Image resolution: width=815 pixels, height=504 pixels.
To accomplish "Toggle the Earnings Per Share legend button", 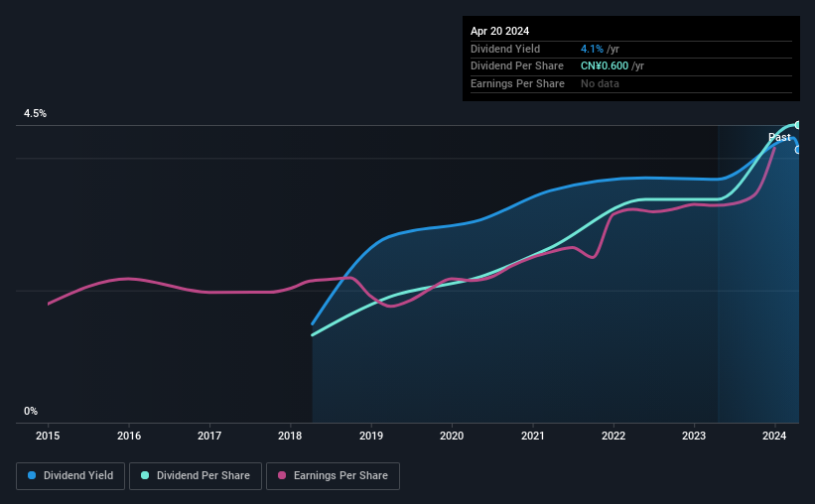I will click(333, 476).
